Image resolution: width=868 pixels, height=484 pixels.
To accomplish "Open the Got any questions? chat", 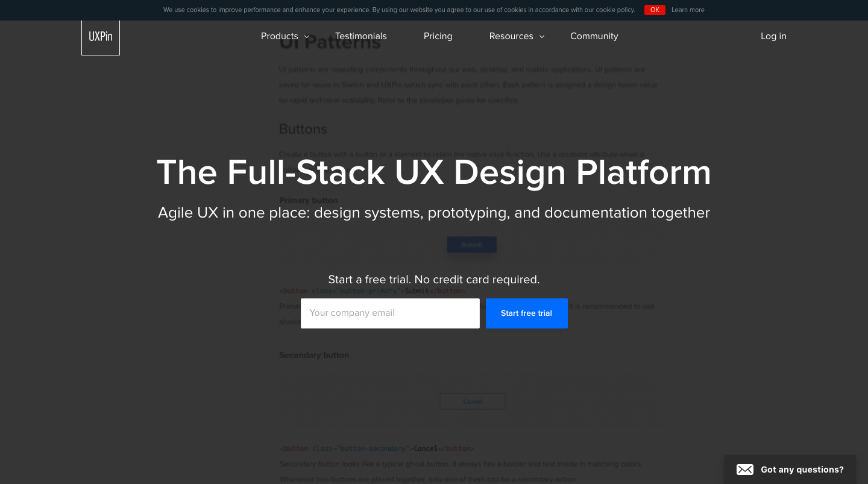I will tap(802, 470).
